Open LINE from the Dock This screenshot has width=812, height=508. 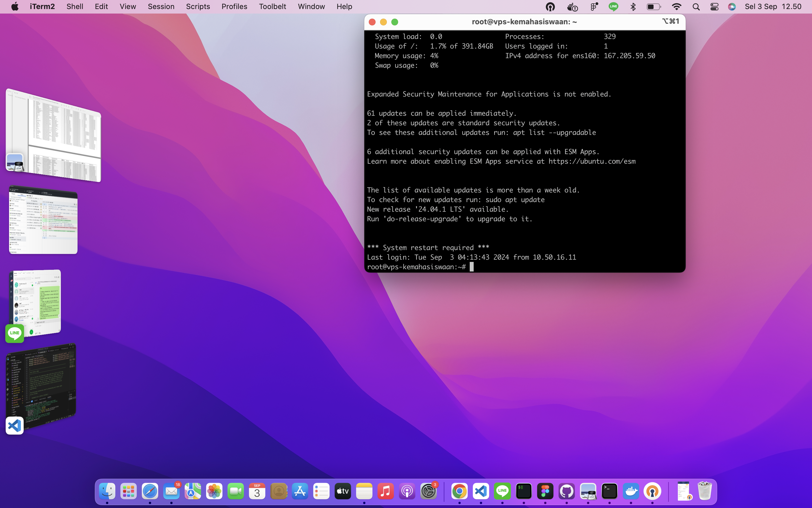[502, 491]
